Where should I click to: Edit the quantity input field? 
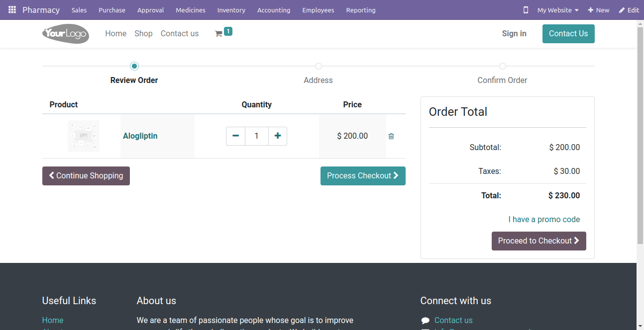coord(257,136)
